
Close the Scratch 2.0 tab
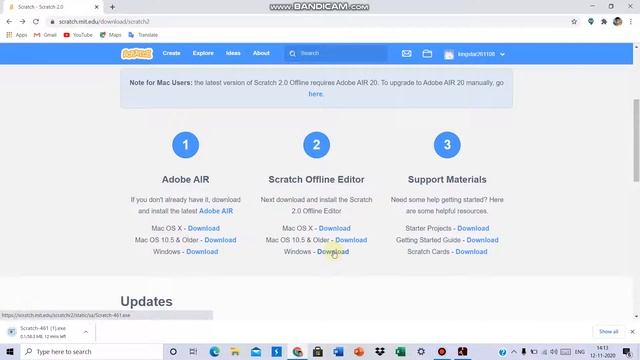[x=97, y=7]
